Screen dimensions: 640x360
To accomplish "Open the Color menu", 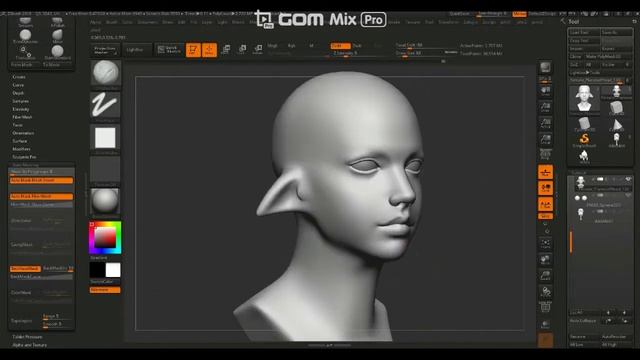I will [x=127, y=22].
